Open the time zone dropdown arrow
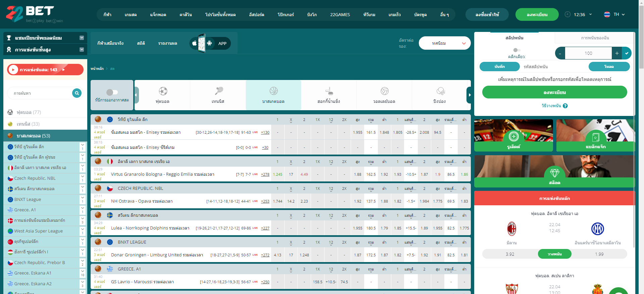 click(x=591, y=14)
